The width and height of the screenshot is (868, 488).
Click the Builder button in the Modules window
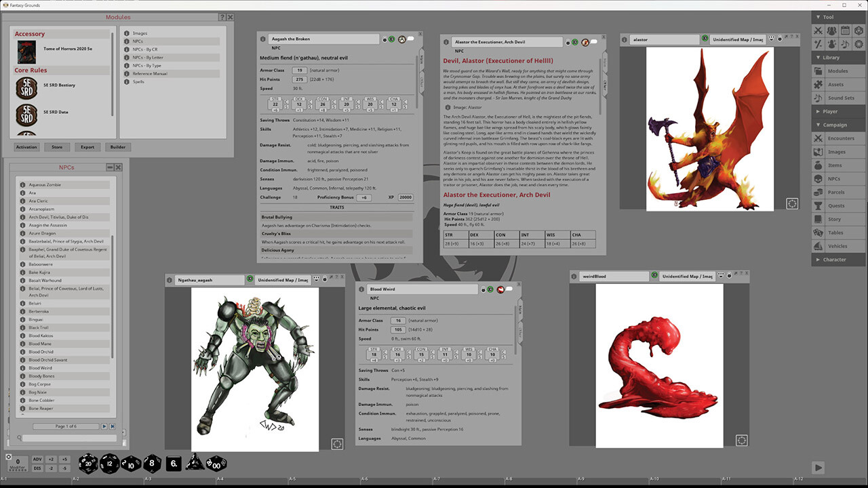click(117, 147)
